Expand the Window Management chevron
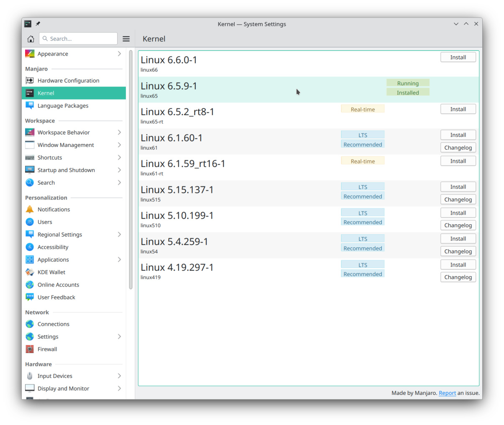This screenshot has height=425, width=504. coord(119,145)
